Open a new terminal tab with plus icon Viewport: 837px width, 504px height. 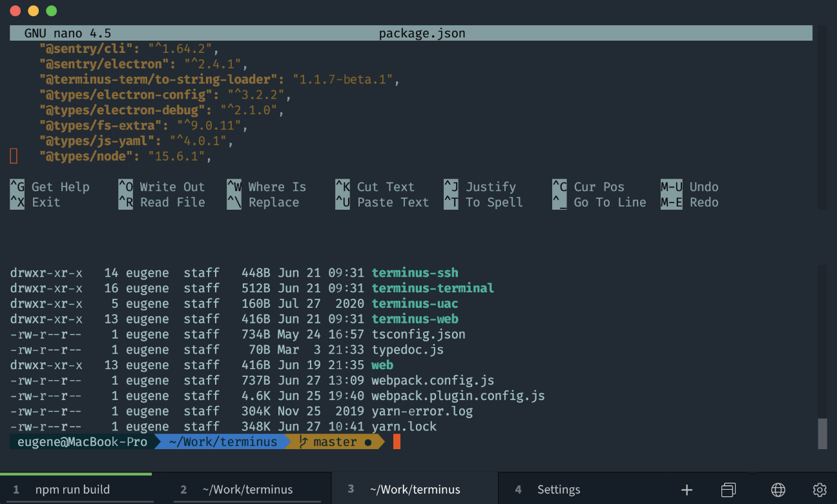(x=687, y=490)
